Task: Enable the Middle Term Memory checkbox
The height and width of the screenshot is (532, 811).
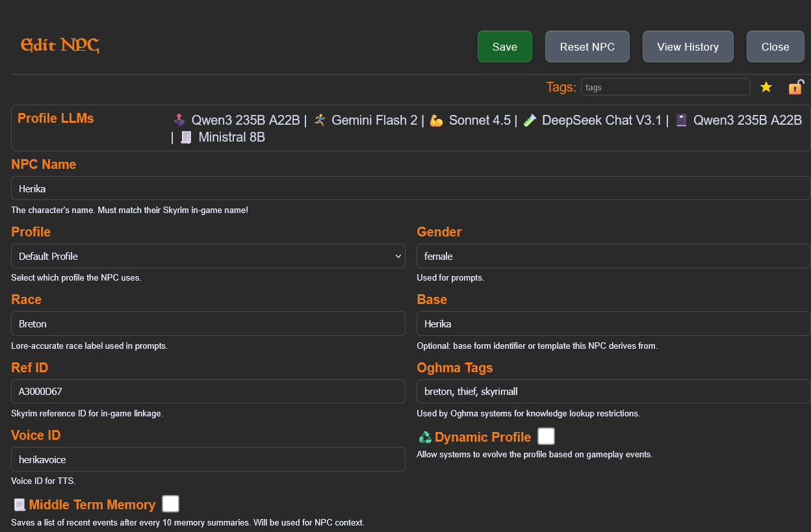Action: 170,504
